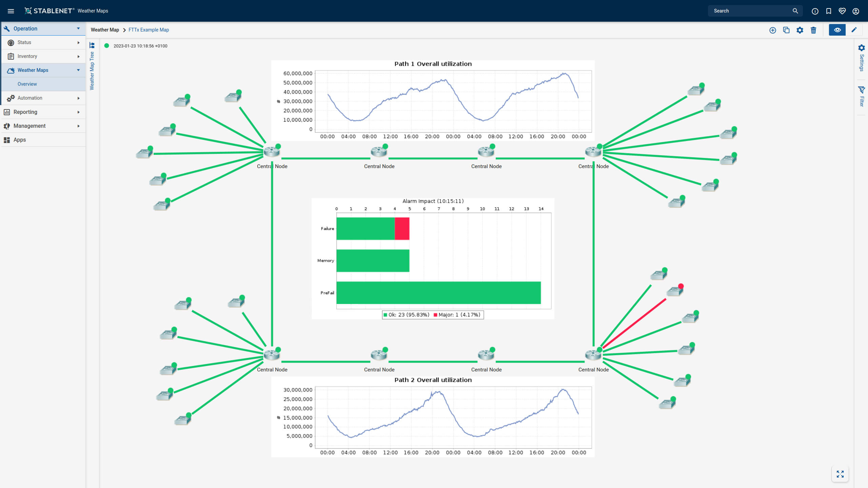
Task: Switch to edit mode pencil icon
Action: click(854, 30)
